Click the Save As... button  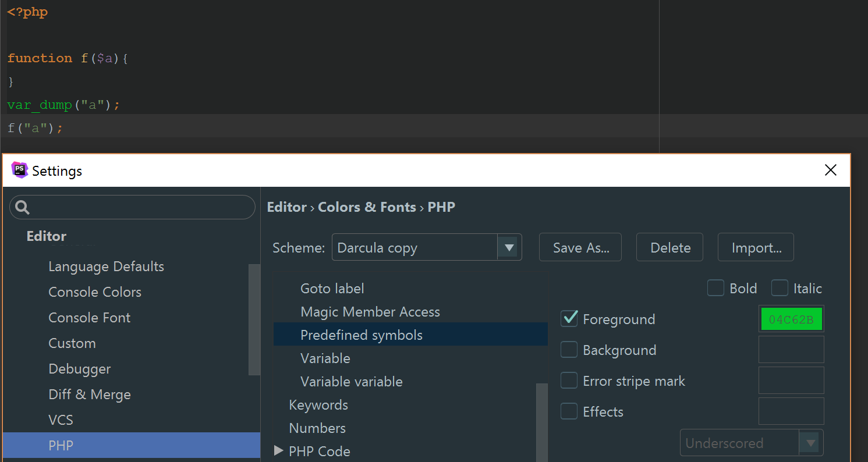click(x=580, y=247)
